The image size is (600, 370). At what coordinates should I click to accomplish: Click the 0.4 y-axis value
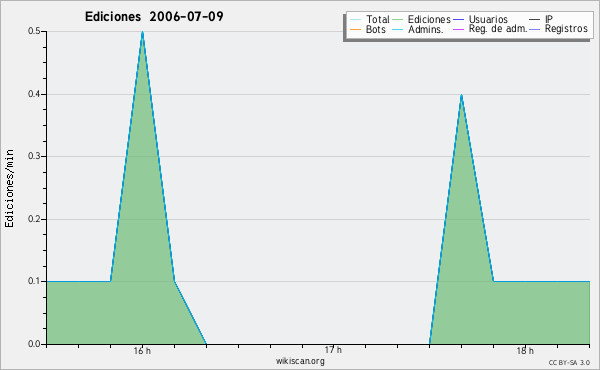coord(34,94)
